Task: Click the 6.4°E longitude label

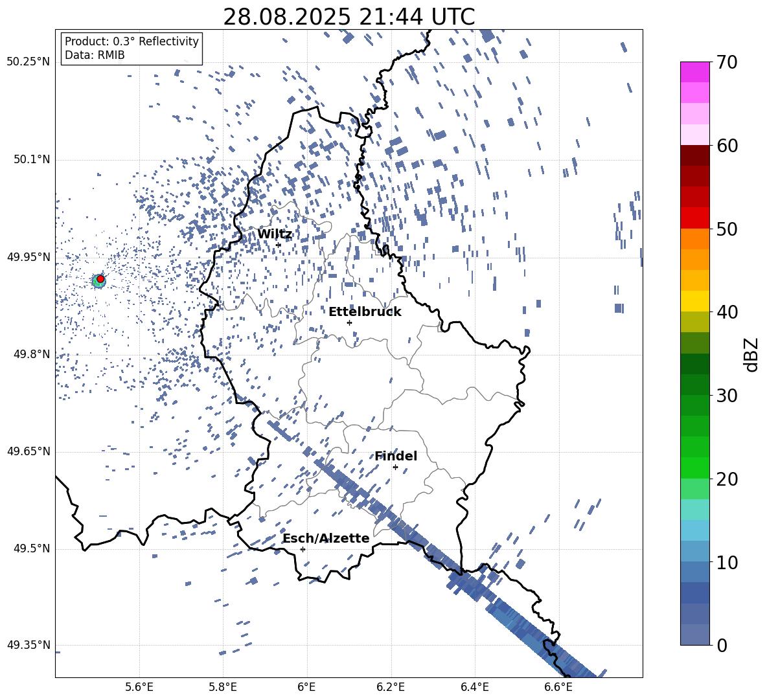Action: click(474, 687)
